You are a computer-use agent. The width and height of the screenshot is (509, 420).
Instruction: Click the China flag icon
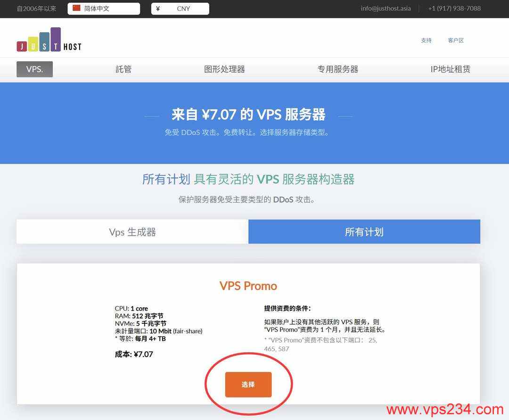[x=76, y=8]
